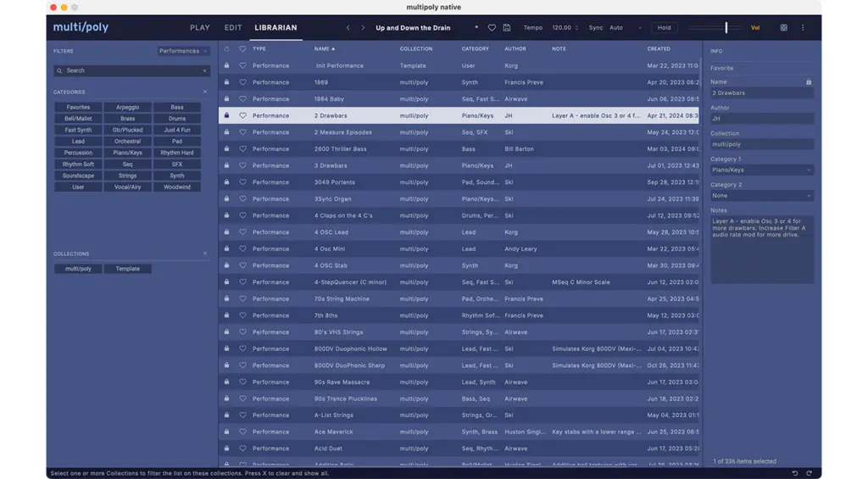Open the Performances filter type dropdown
The image size is (868, 479).
[183, 51]
